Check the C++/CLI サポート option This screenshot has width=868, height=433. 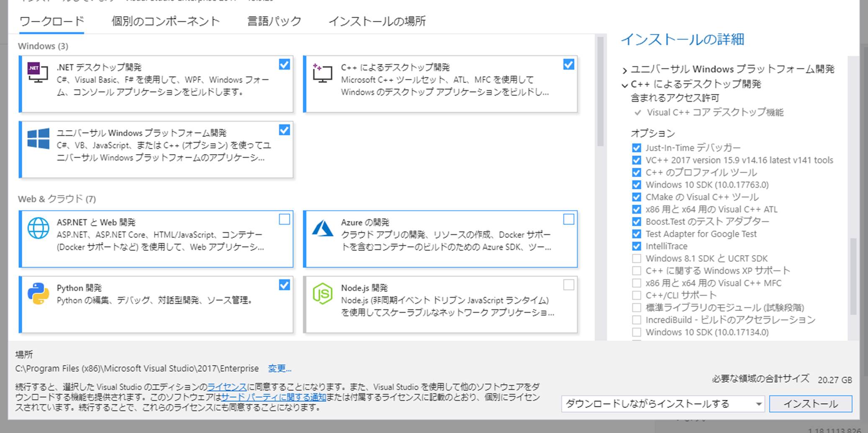(x=637, y=295)
